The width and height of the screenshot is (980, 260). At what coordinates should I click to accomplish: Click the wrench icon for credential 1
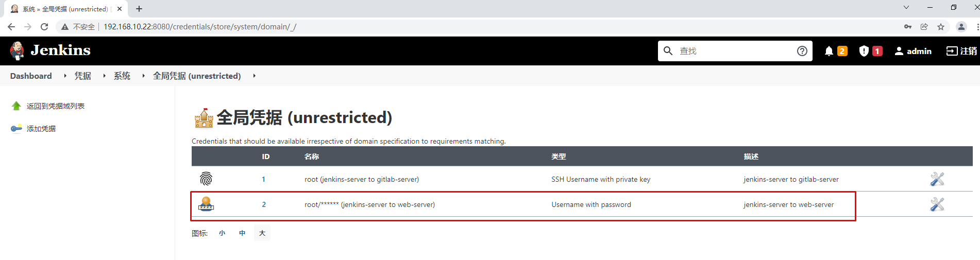click(937, 179)
